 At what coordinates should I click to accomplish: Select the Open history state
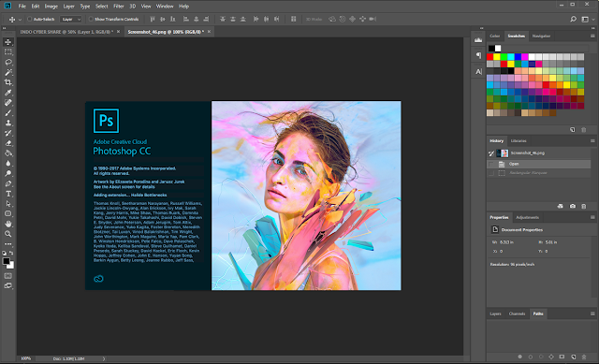tap(539, 164)
